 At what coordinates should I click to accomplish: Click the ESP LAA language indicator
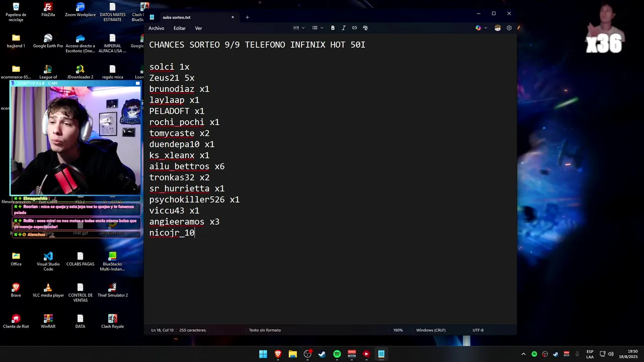(590, 354)
